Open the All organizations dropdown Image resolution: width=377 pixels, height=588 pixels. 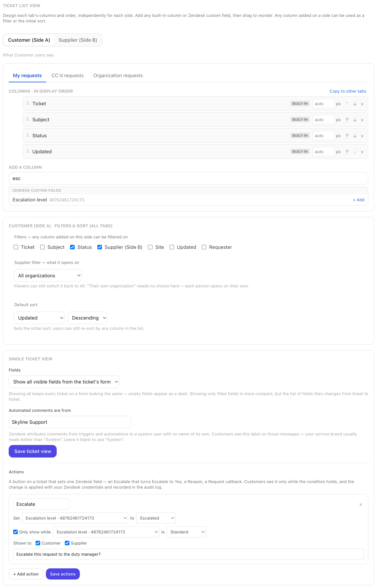point(48,275)
